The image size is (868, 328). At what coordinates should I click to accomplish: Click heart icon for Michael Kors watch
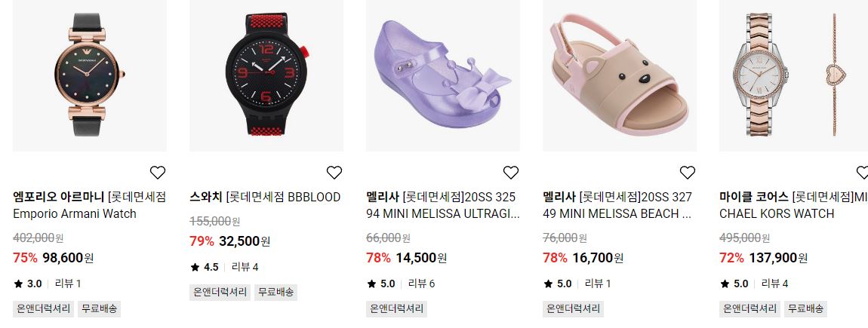(862, 173)
